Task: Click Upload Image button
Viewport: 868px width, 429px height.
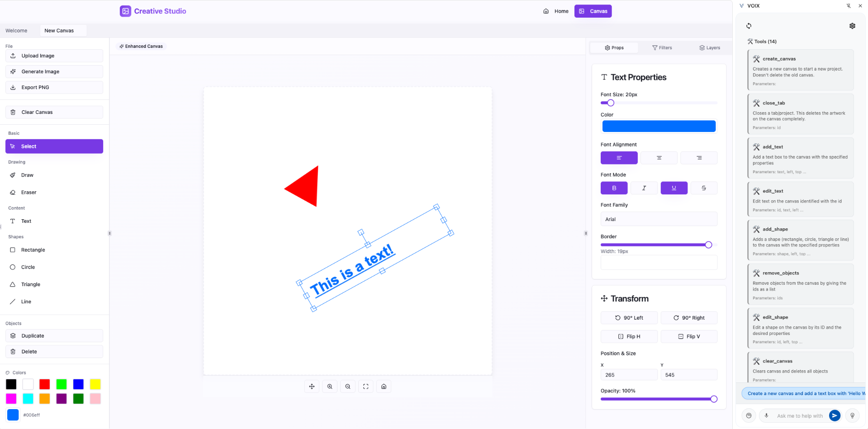Action: pos(54,56)
